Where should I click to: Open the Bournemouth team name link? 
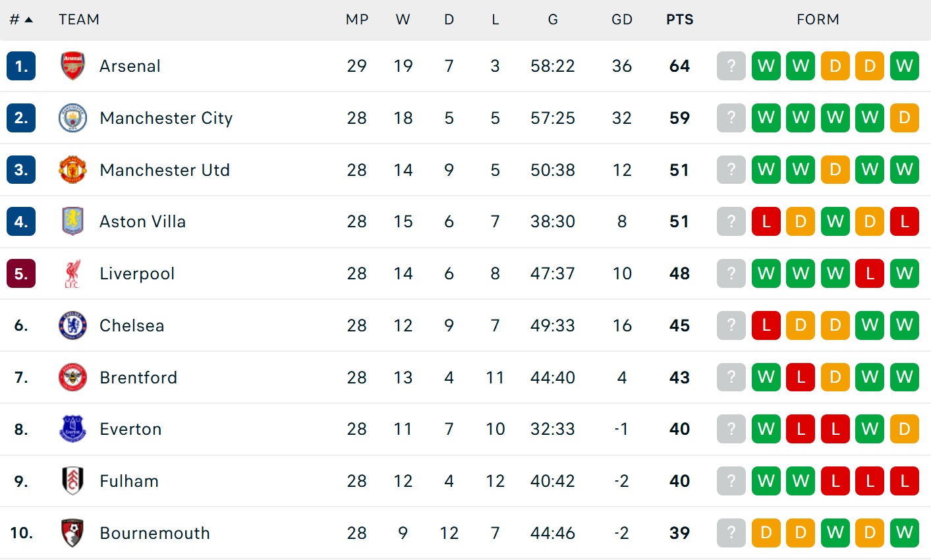point(155,533)
